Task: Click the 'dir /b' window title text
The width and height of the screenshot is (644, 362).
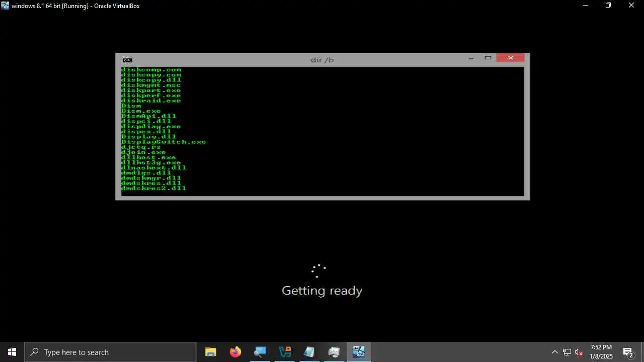Action: [322, 60]
